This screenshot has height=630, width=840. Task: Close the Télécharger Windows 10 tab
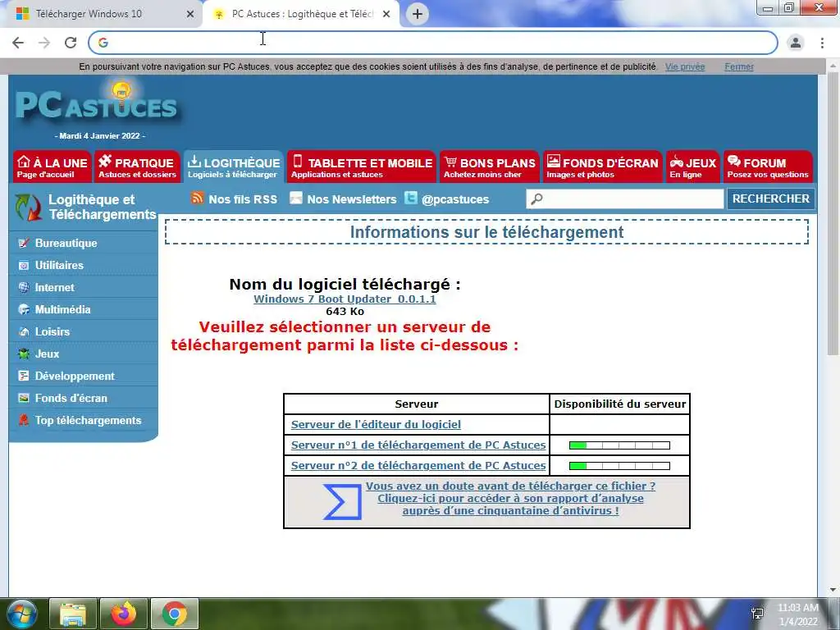189,14
